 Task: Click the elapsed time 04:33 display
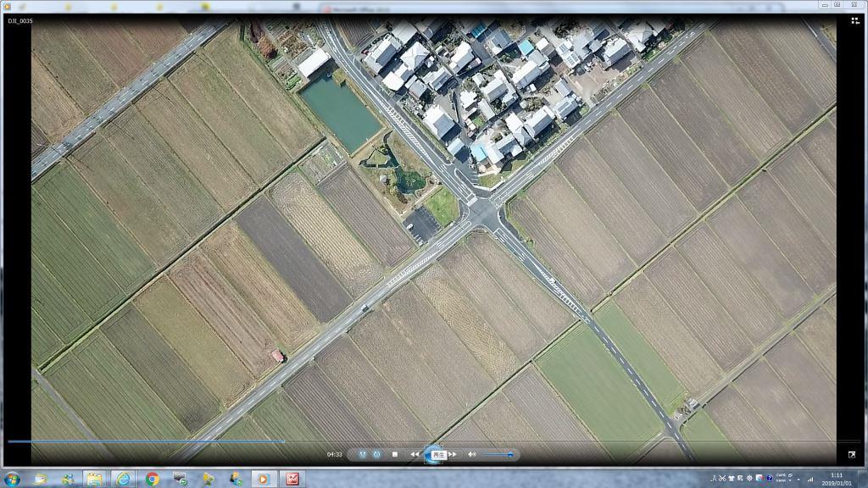(x=334, y=455)
